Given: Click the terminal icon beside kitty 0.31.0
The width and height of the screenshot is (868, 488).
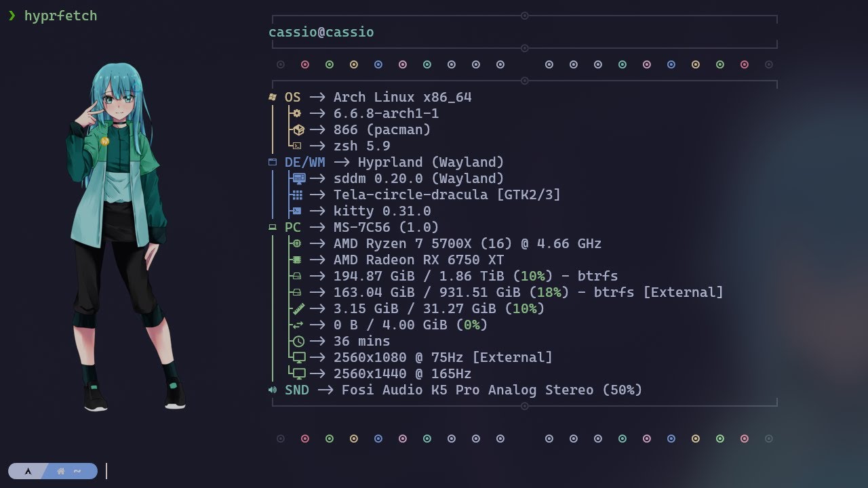Looking at the screenshot, I should [297, 211].
